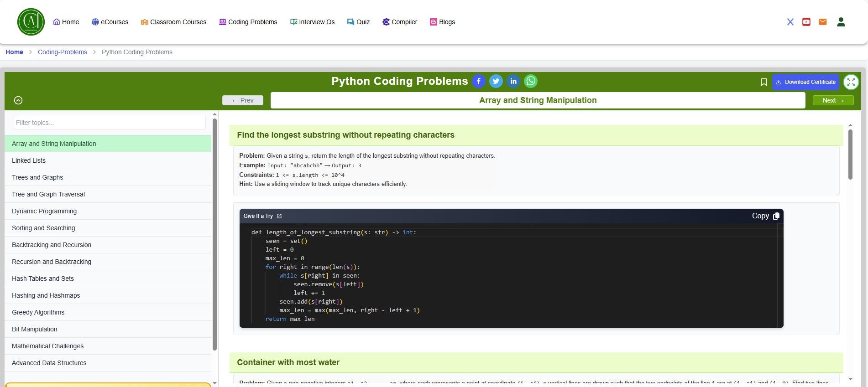The image size is (868, 387).
Task: Select Backtracking and Recursion topic
Action: [108, 245]
